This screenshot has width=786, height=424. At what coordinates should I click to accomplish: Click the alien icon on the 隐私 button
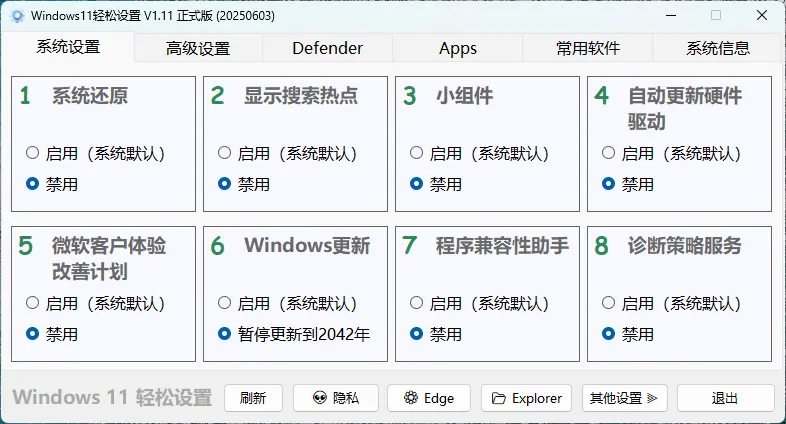(319, 398)
